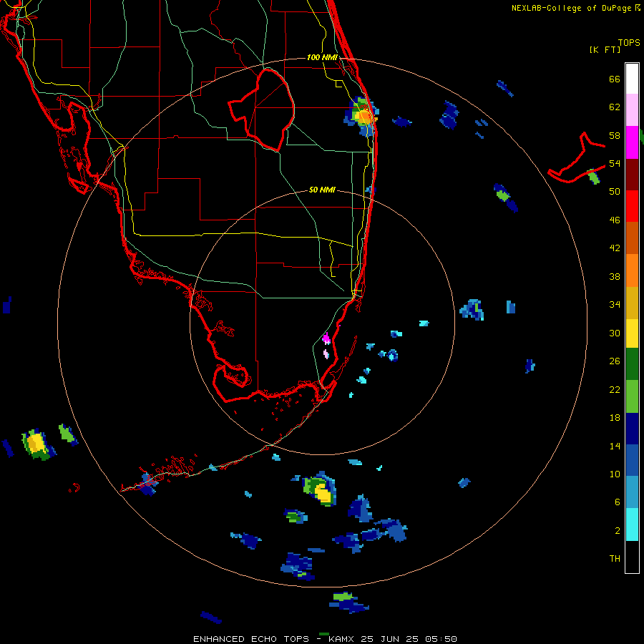The image size is (644, 644).
Task: Click the 14 value on the legend
Action: point(615,446)
